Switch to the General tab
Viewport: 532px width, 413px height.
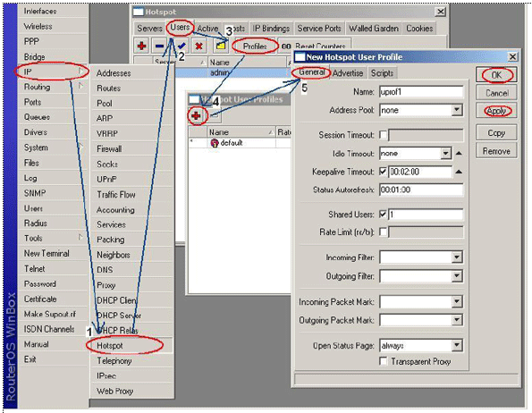[x=311, y=72]
